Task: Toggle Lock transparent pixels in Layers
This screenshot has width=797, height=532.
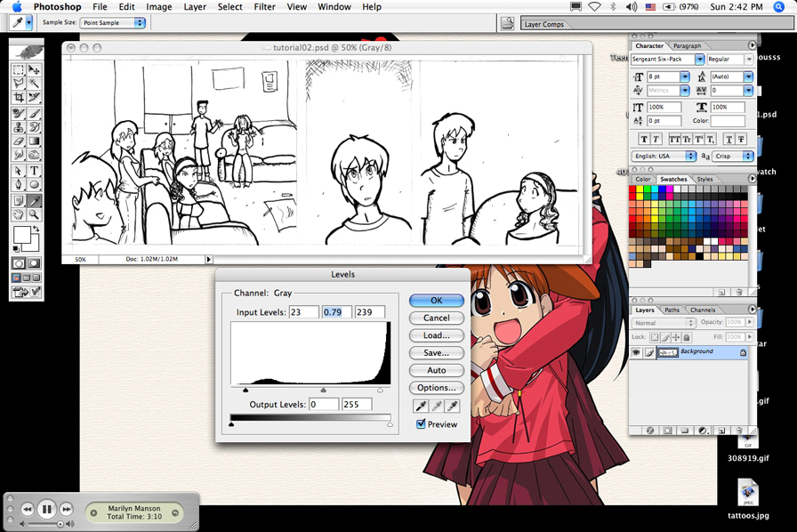Action: pos(655,337)
